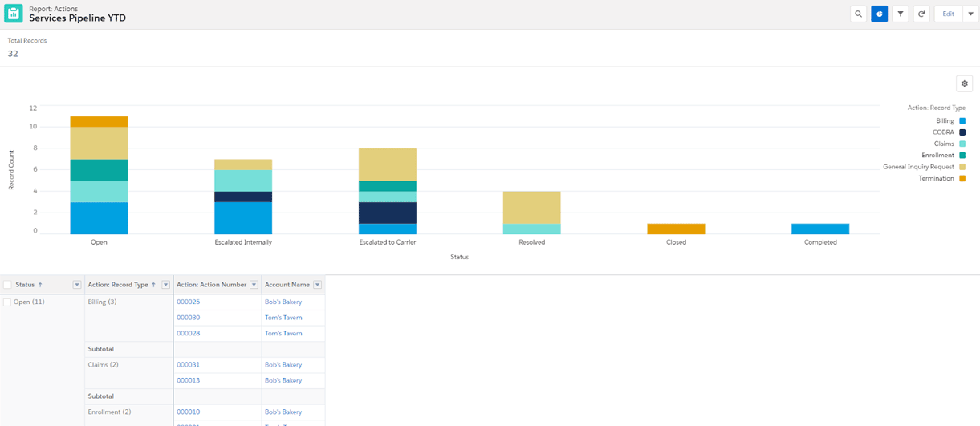The width and height of the screenshot is (980, 426).
Task: Open Bob's Bakery in the 000010 row
Action: (283, 412)
